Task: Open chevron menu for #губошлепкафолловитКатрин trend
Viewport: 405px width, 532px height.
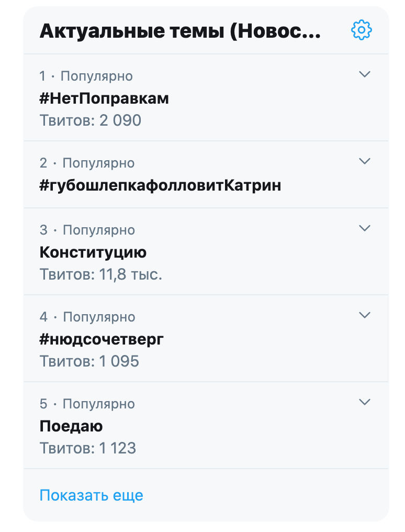Action: pyautogui.click(x=365, y=161)
